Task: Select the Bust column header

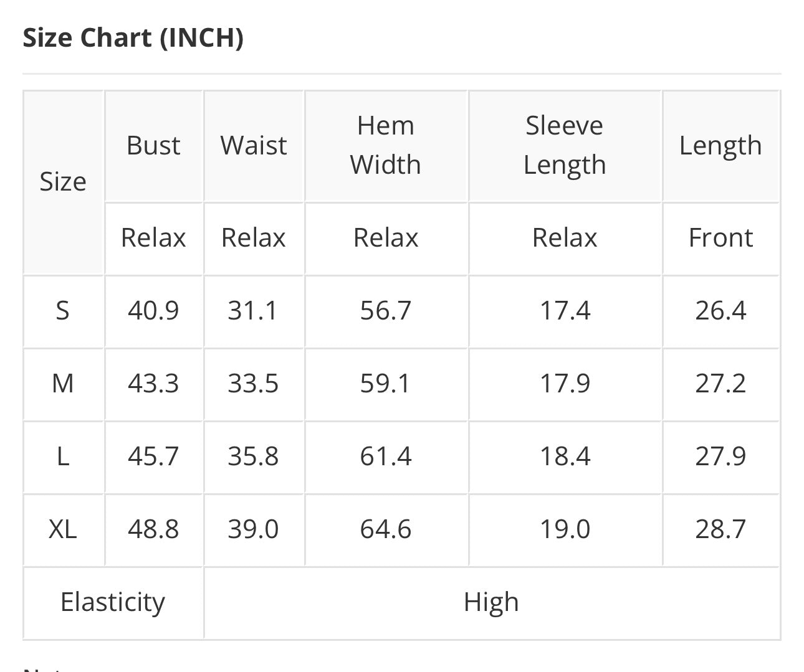Action: 153,146
